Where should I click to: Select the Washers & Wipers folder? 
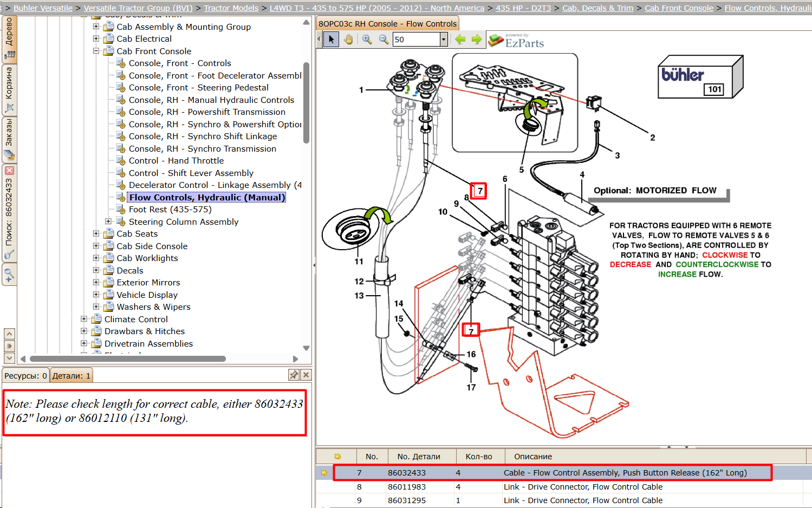154,307
